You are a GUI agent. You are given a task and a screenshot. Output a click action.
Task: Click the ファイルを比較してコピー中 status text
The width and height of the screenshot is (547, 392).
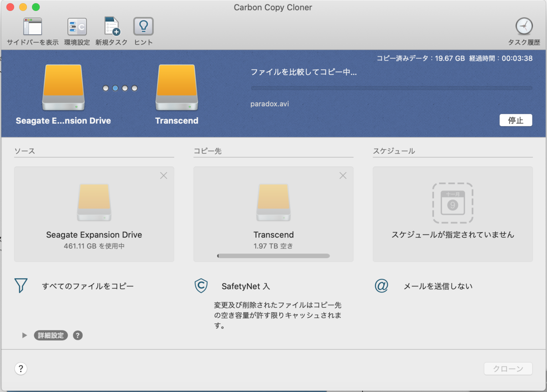304,72
